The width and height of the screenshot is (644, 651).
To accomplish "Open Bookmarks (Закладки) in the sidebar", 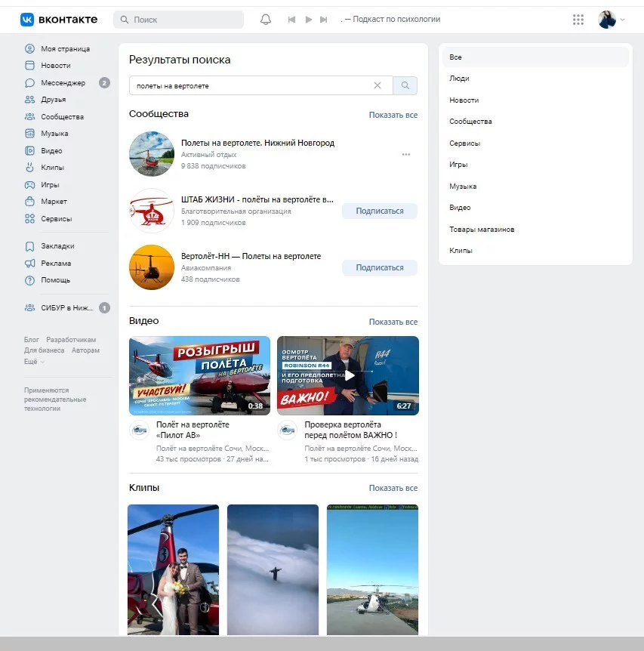I will click(x=57, y=246).
